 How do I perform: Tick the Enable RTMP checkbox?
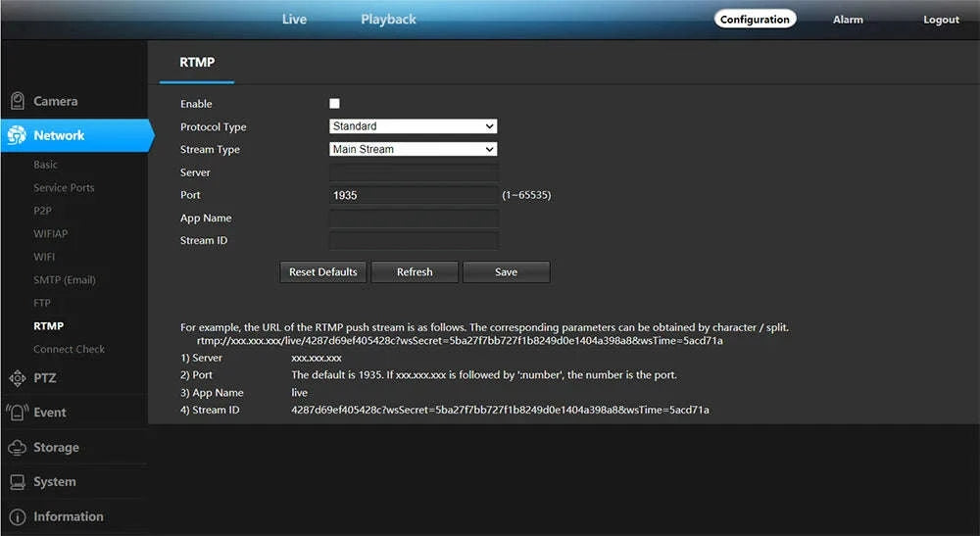pos(334,104)
